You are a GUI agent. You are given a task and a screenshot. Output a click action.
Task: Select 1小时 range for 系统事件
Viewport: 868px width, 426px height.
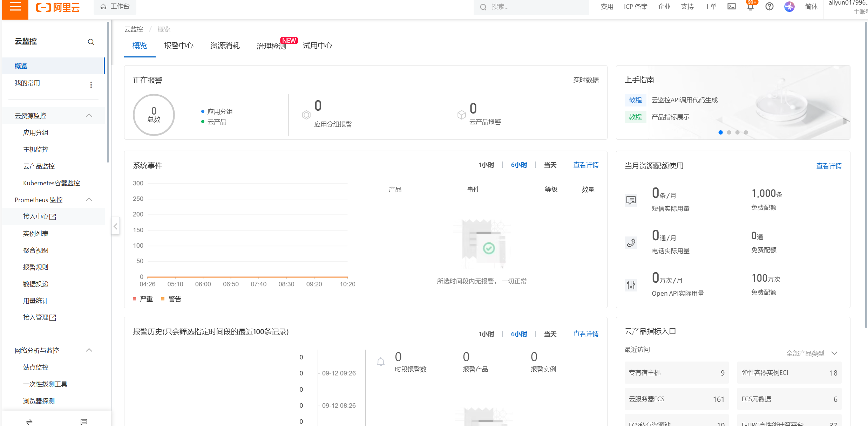click(x=486, y=165)
